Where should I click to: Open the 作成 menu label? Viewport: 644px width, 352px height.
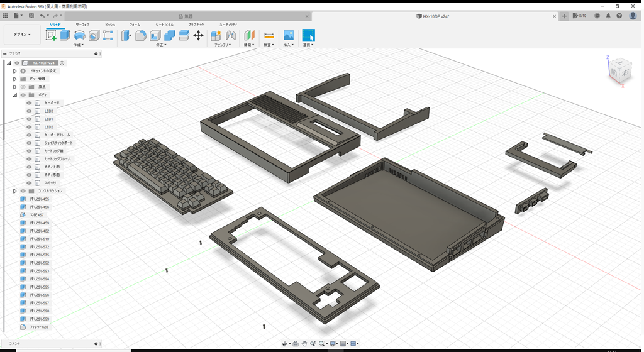click(x=79, y=45)
